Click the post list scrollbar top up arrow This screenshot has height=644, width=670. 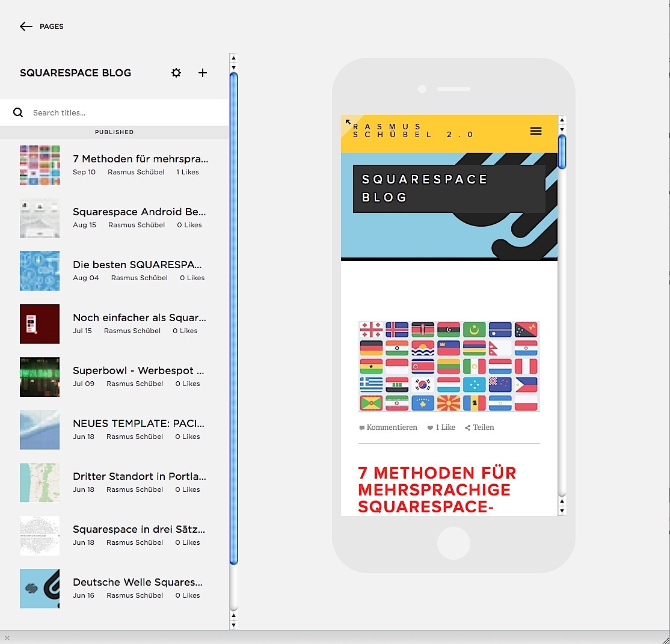pyautogui.click(x=233, y=58)
